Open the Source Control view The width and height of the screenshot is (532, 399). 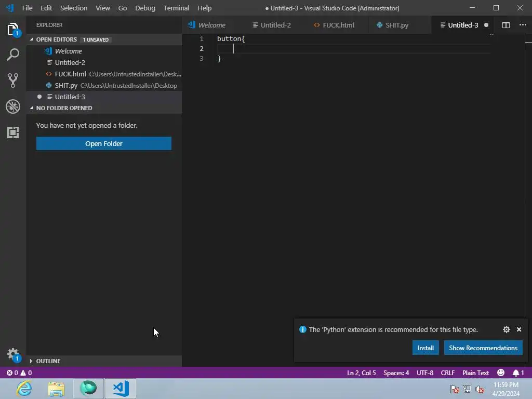pyautogui.click(x=13, y=81)
